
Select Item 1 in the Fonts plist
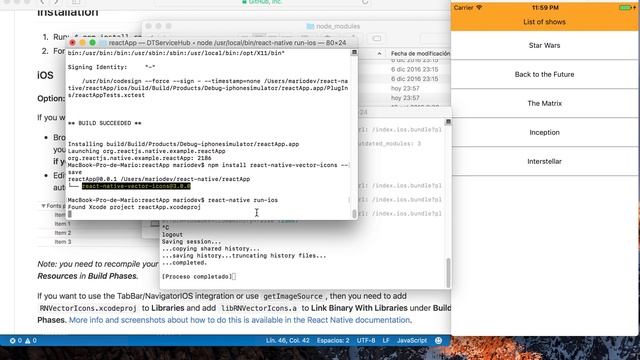62,224
